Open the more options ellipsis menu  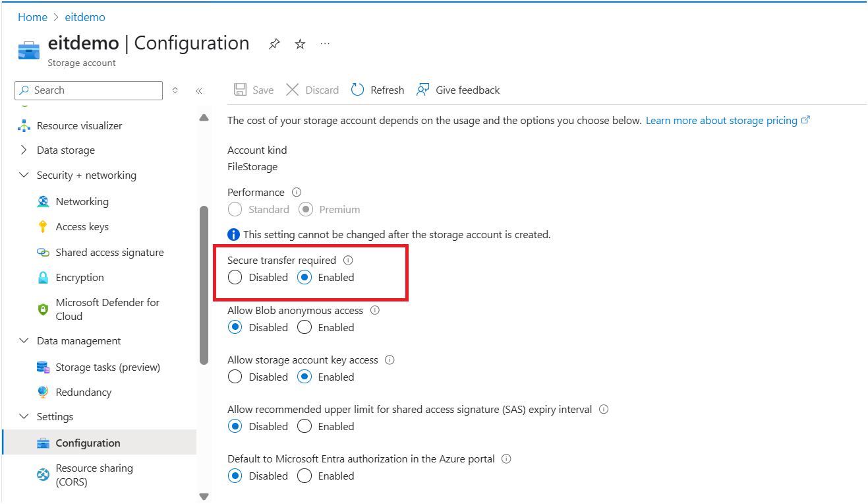(x=325, y=44)
